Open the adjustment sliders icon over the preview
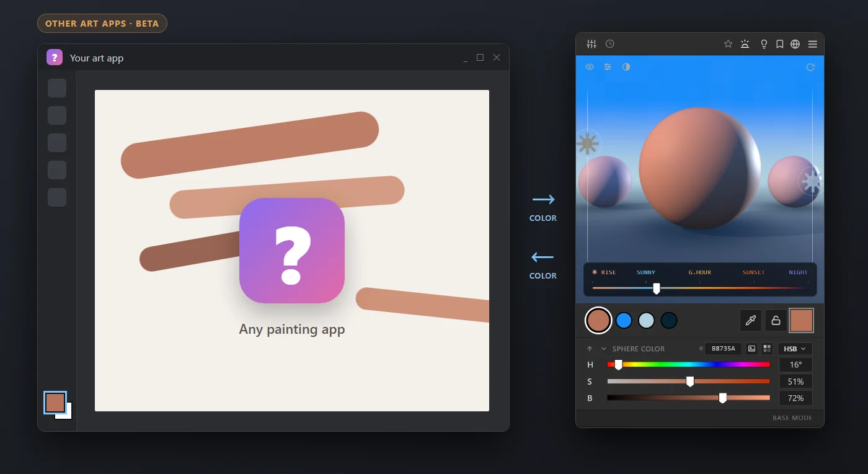 pyautogui.click(x=608, y=67)
